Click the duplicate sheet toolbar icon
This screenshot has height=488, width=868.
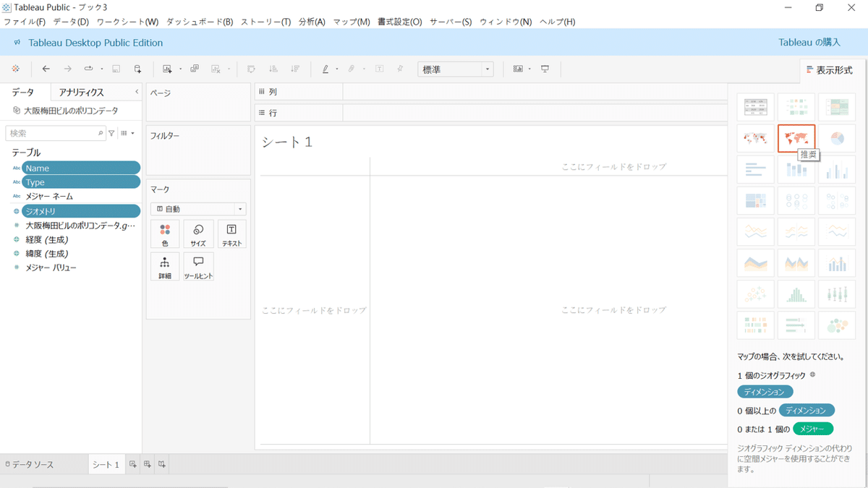click(x=195, y=69)
